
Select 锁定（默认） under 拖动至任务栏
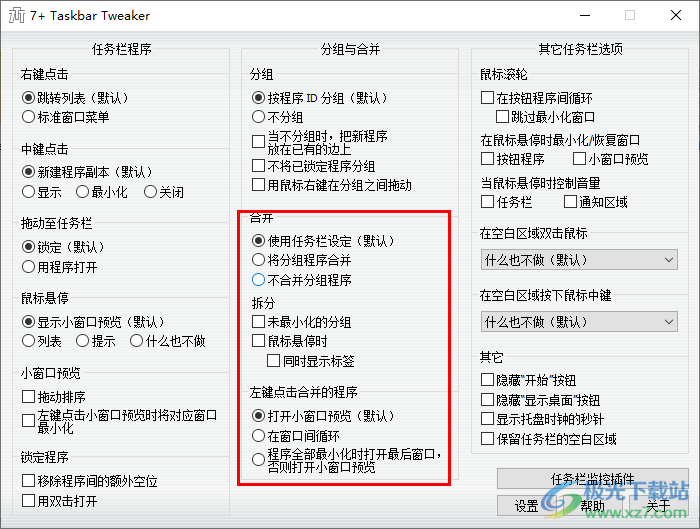(28, 246)
